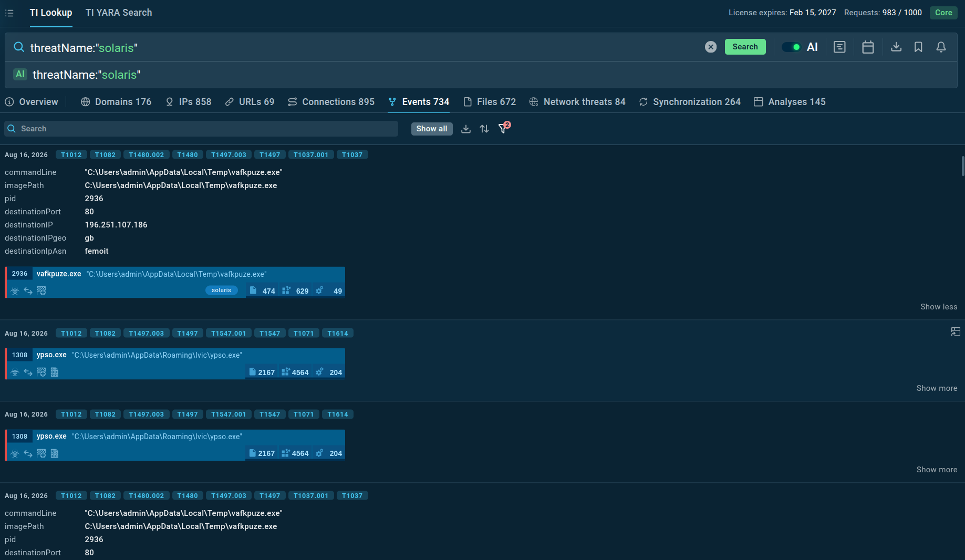
Task: Click the network arrows icon on the vafkpuze.exe card
Action: click(x=28, y=291)
